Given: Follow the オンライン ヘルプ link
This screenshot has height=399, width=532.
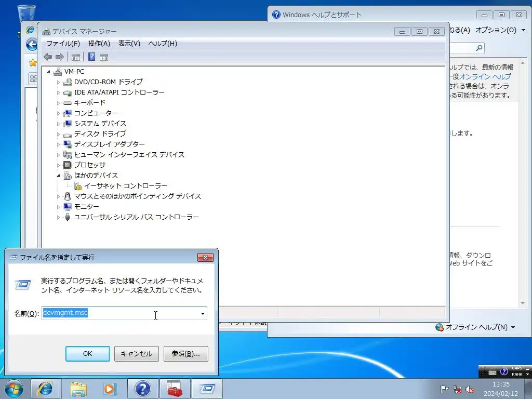Looking at the screenshot, I should pos(485,77).
